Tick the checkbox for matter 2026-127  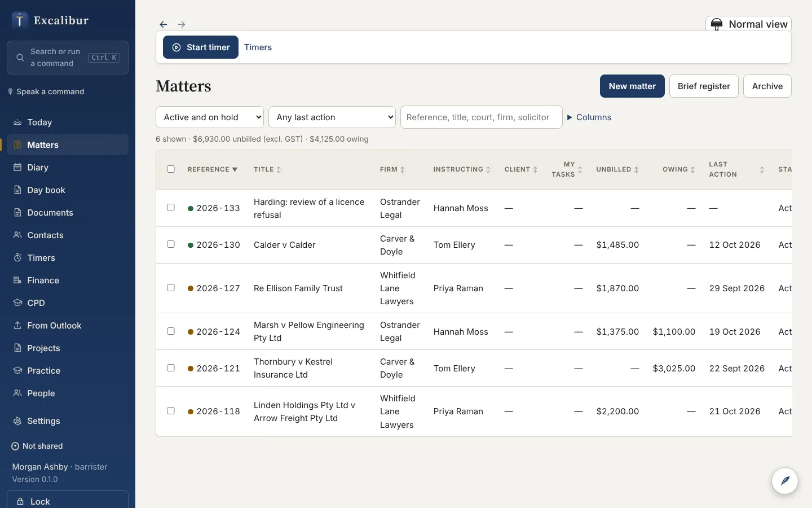tap(171, 288)
